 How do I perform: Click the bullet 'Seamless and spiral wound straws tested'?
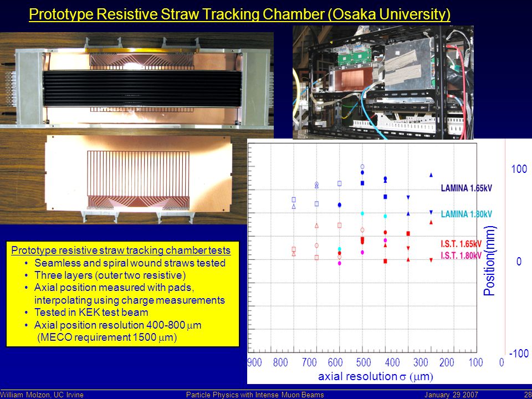click(x=130, y=263)
